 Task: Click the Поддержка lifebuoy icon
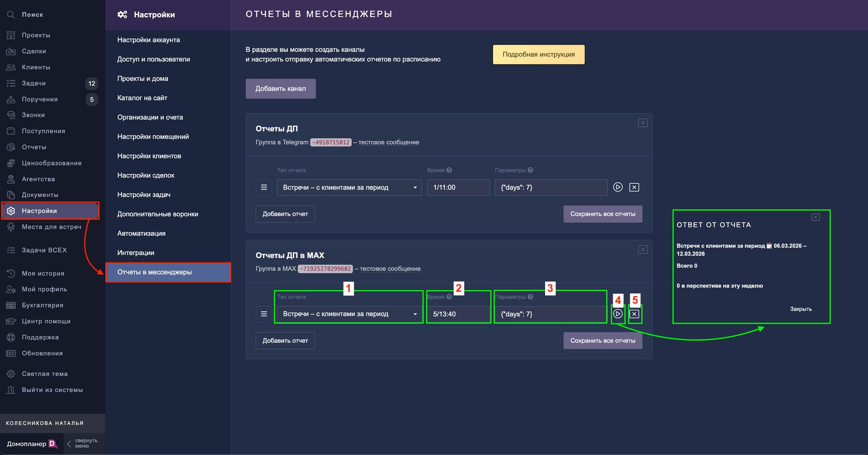click(x=10, y=337)
